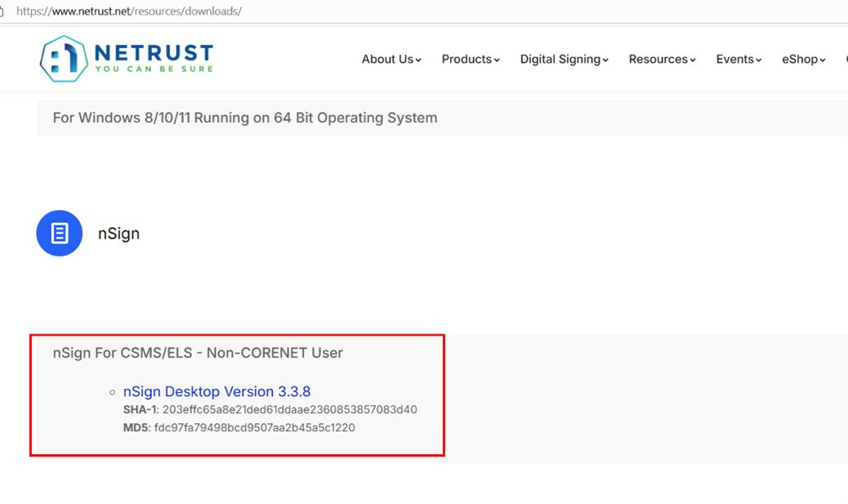Click the blue nSign document icon

click(x=60, y=233)
